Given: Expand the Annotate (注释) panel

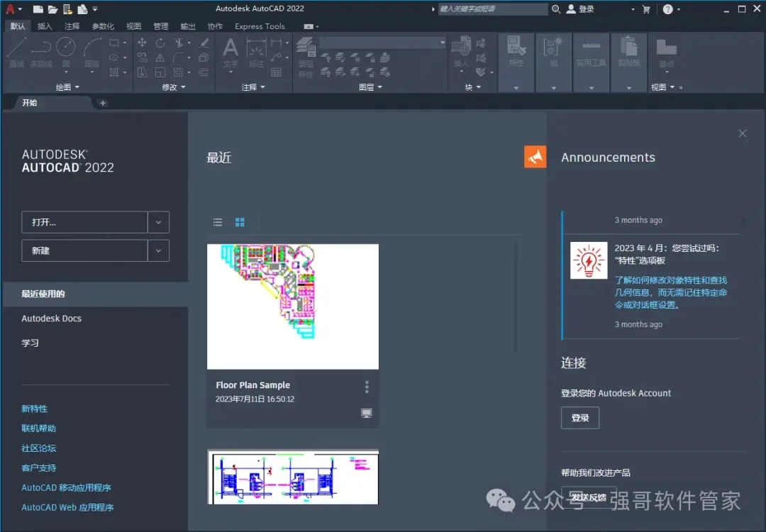Looking at the screenshot, I should (x=253, y=87).
